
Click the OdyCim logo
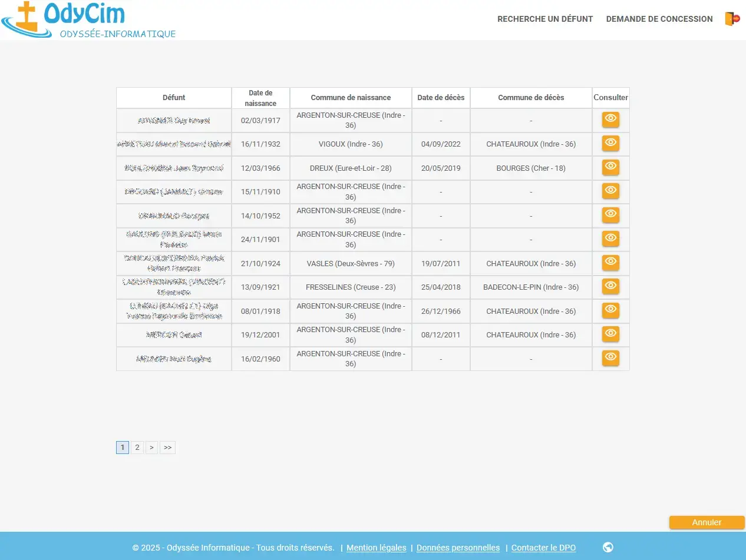(x=88, y=19)
